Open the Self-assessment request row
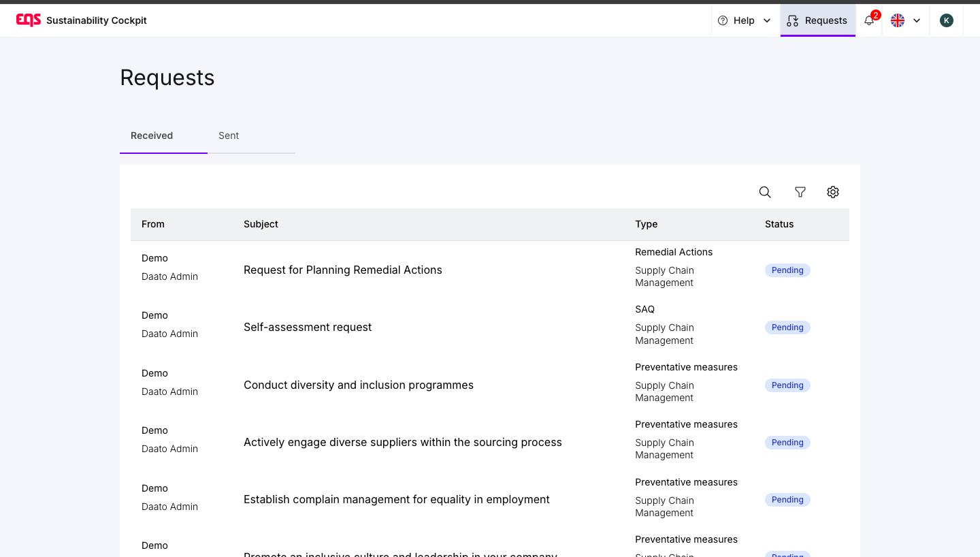The width and height of the screenshot is (980, 557). 308,328
